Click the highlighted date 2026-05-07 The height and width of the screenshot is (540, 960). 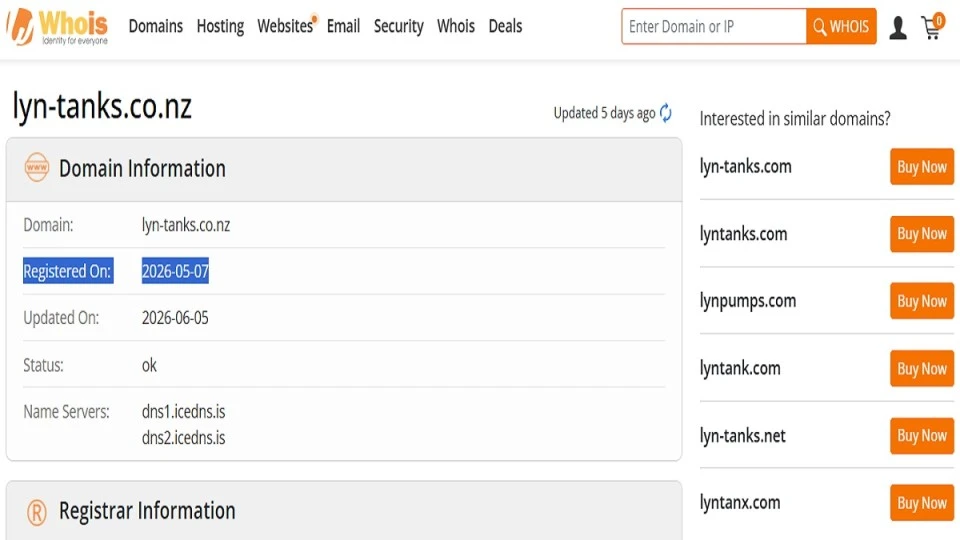pyautogui.click(x=175, y=271)
